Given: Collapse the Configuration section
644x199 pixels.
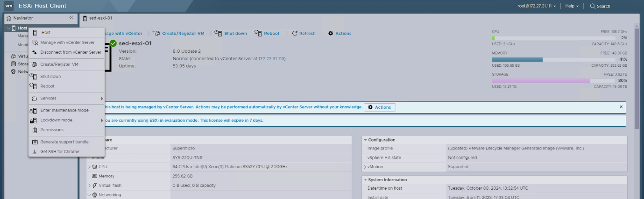Looking at the screenshot, I should [365, 140].
